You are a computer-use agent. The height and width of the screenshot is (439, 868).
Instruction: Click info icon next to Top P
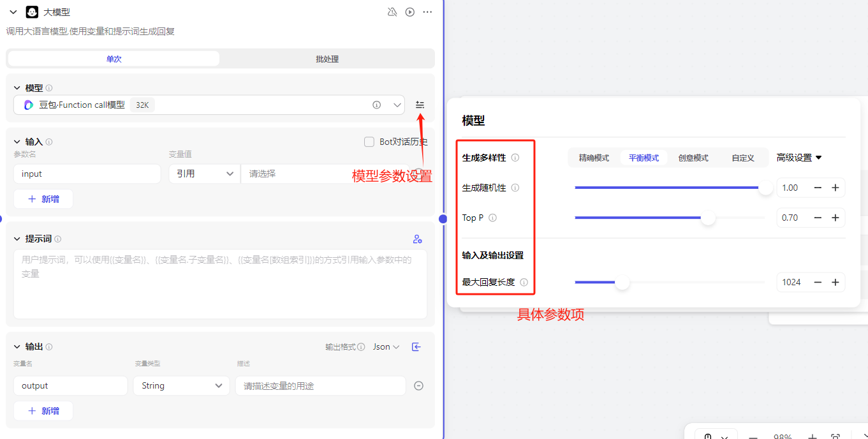pyautogui.click(x=492, y=218)
